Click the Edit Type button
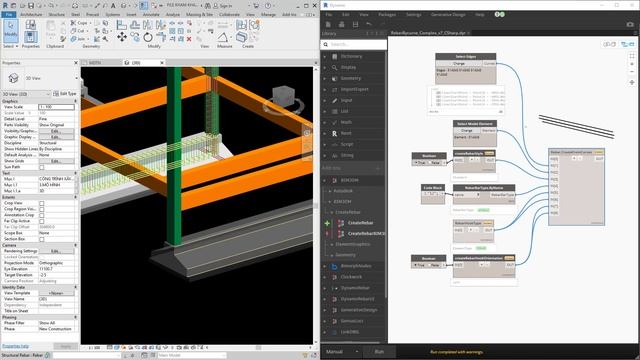Viewport: 640px width, 360px height. pyautogui.click(x=65, y=94)
